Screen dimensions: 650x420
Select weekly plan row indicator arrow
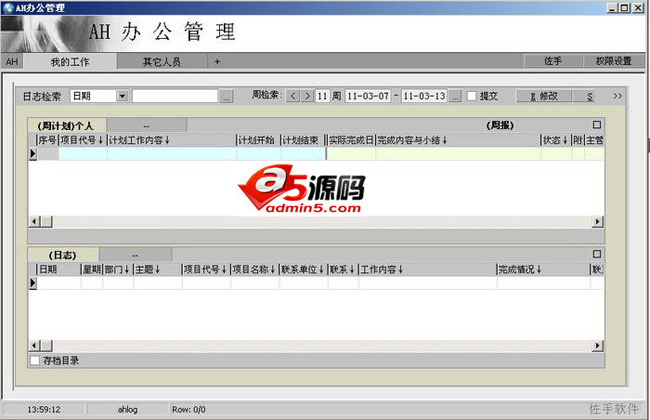[33, 154]
